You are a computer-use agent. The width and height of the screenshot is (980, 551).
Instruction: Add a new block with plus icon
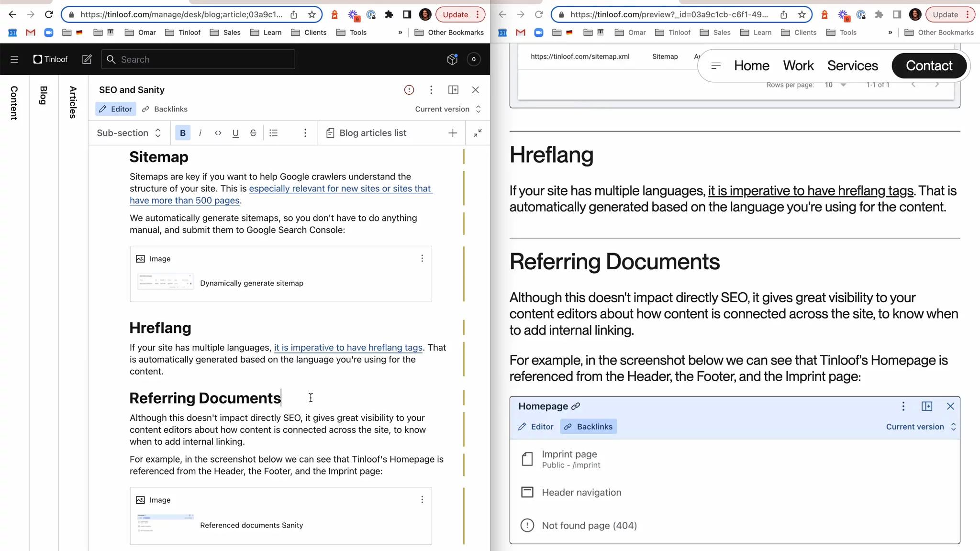[453, 133]
